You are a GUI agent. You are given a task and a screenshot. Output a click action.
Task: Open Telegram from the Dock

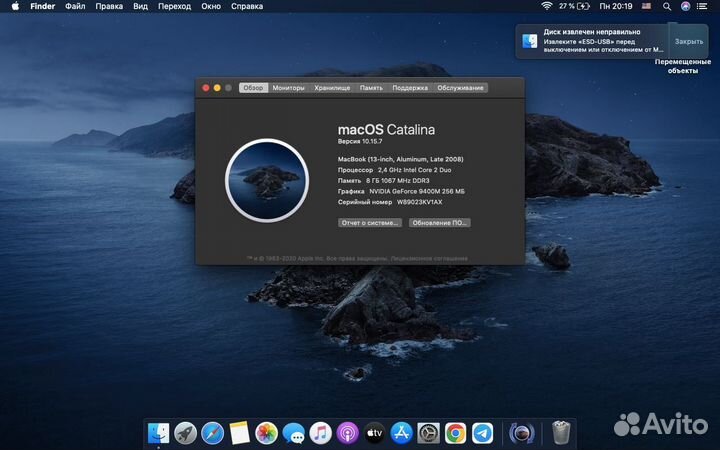coord(483,433)
